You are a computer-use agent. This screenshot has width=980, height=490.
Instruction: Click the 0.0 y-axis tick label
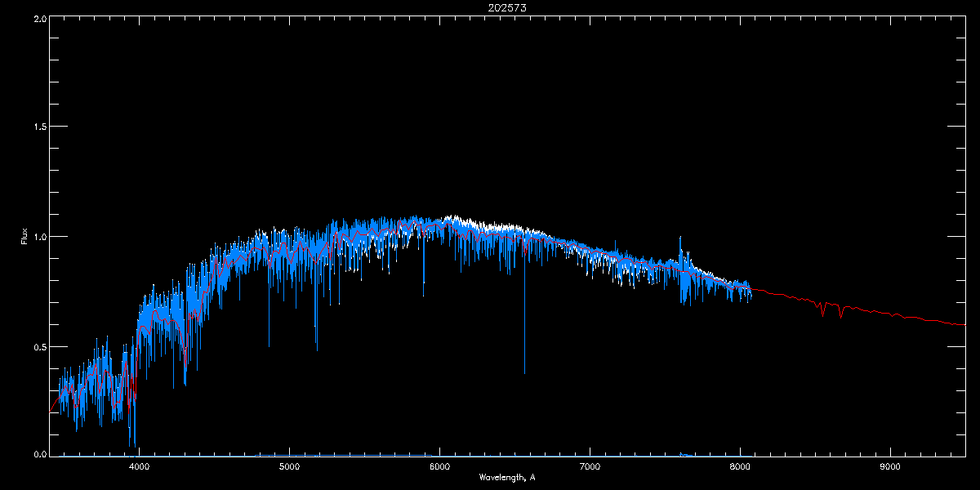[x=38, y=452]
